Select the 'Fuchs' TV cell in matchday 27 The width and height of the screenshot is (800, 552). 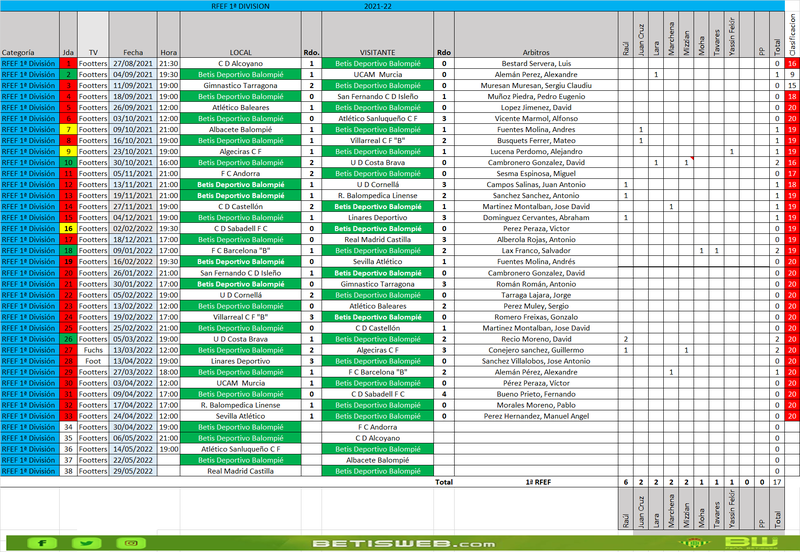tap(93, 350)
